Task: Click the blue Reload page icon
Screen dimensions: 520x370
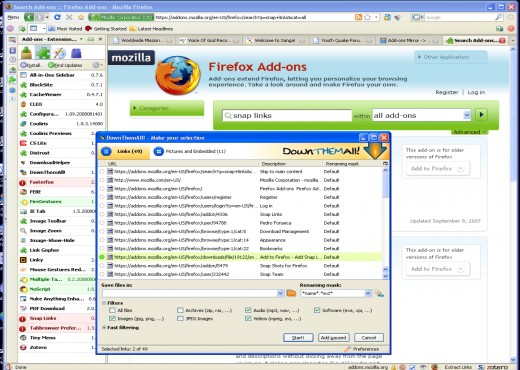Action: [57, 17]
